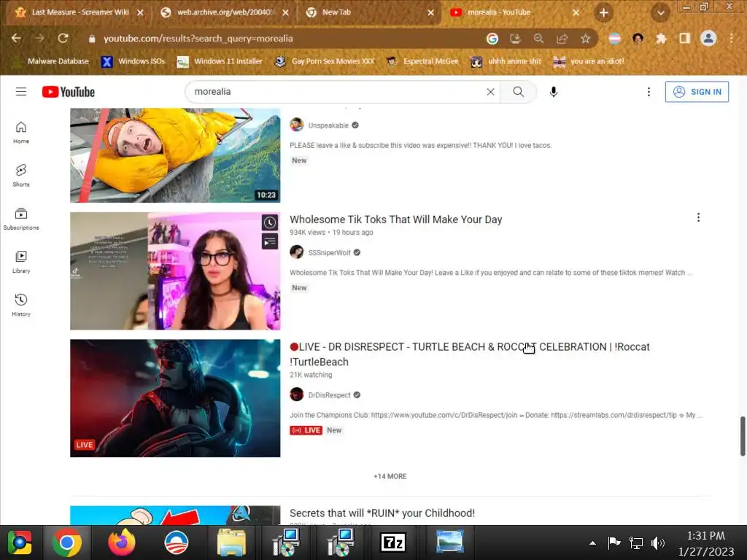The height and width of the screenshot is (560, 747).
Task: Open Subscriptions in YouTube sidebar
Action: pos(21,219)
